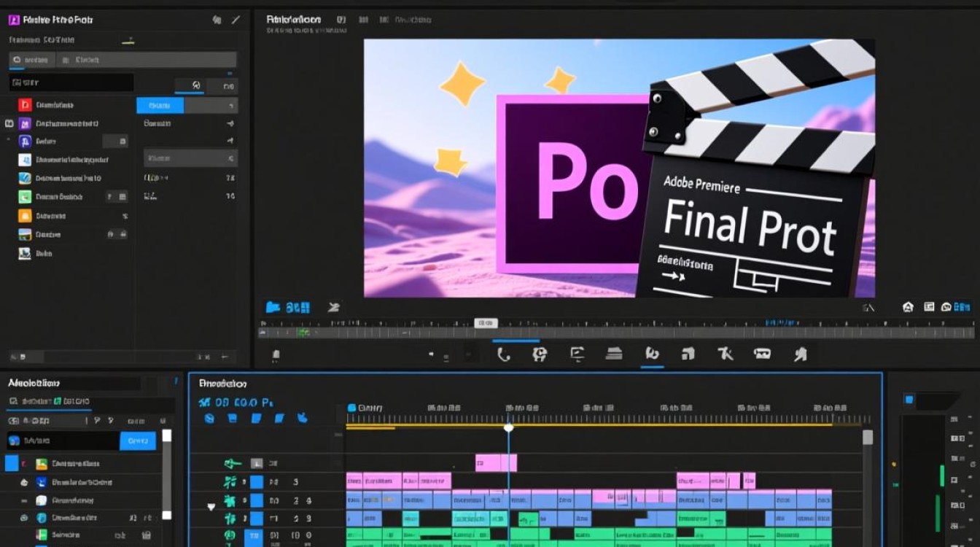The height and width of the screenshot is (547, 980).
Task: Click the transport icon highlighted with a blue underline
Action: click(x=652, y=354)
